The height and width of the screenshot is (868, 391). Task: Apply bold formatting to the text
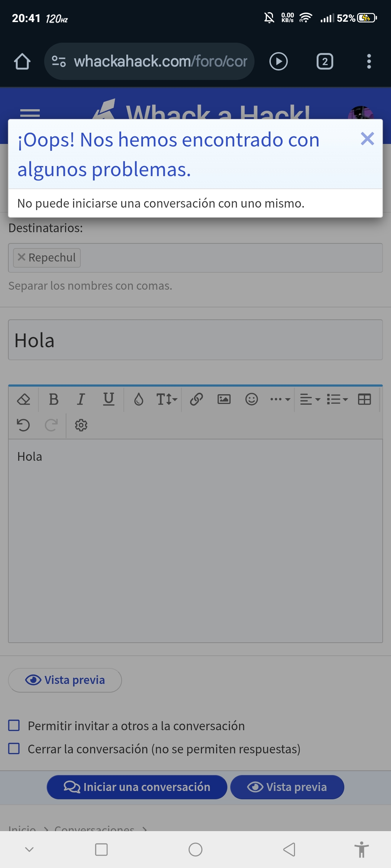[x=54, y=400]
